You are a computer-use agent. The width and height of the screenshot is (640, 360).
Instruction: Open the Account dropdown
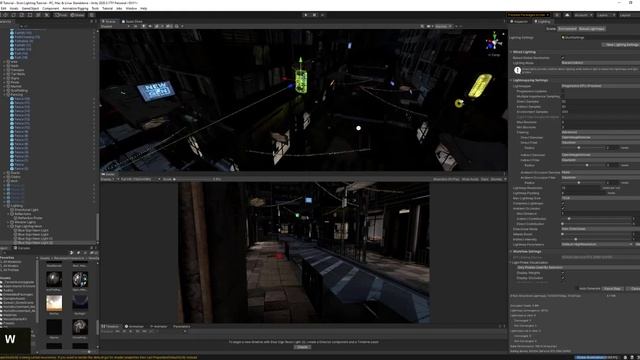click(x=584, y=15)
